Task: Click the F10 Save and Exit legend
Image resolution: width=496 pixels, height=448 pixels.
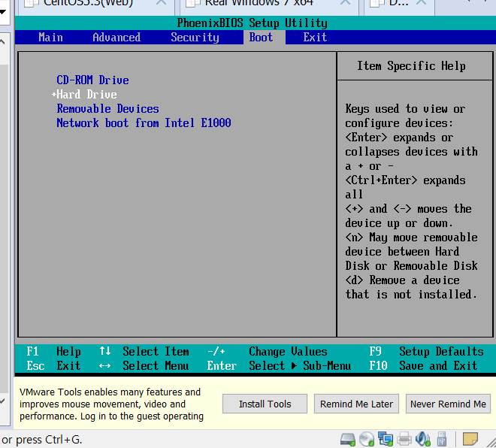Action: pyautogui.click(x=423, y=366)
